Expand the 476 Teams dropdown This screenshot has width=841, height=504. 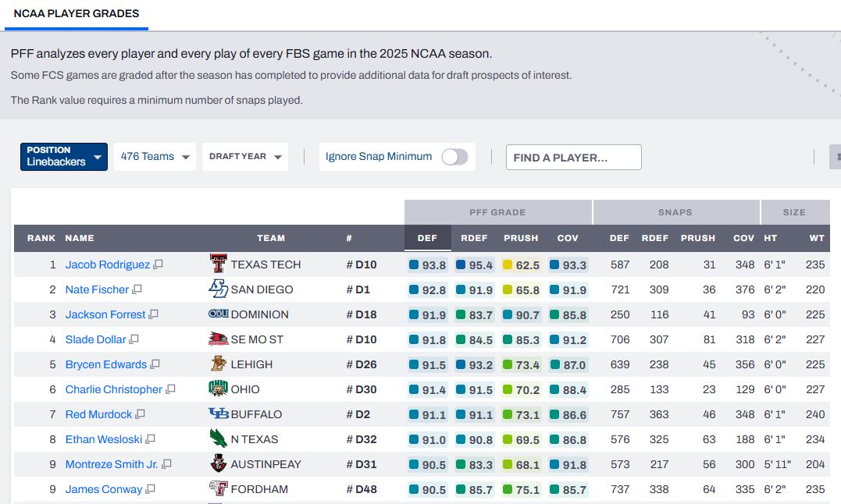(x=155, y=156)
